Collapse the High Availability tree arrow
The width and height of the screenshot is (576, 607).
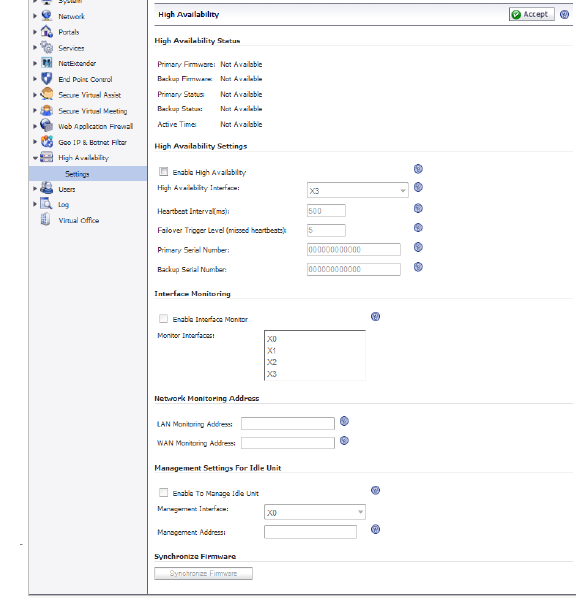(x=35, y=158)
